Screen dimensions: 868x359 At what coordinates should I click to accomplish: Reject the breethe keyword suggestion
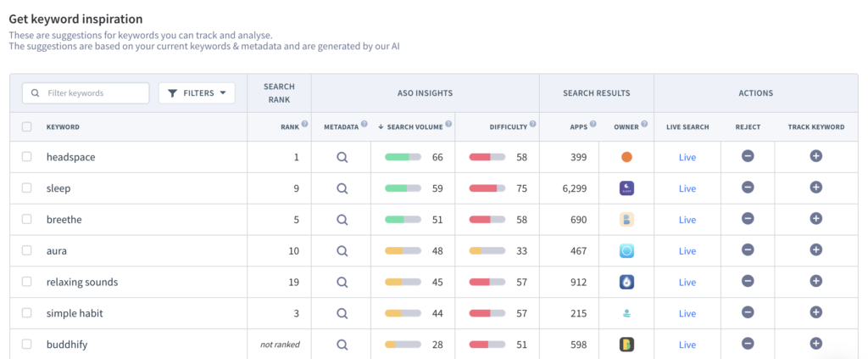click(x=748, y=219)
